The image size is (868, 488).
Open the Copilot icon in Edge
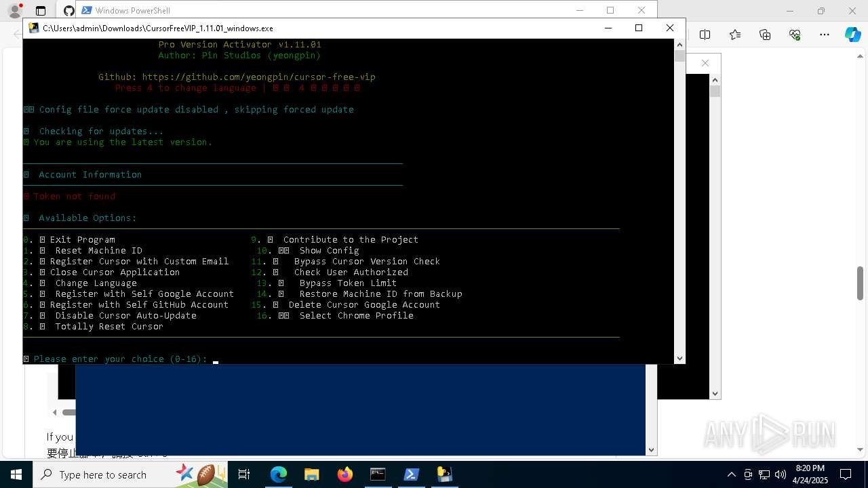(852, 35)
